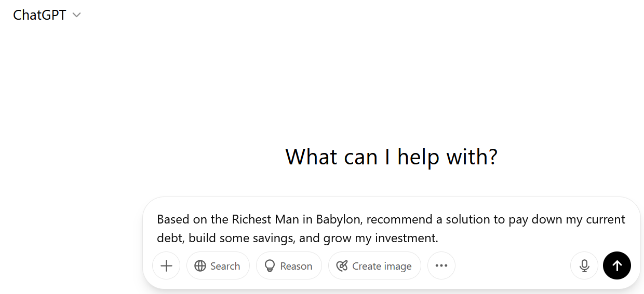Expand the chevron next to ChatGPT
This screenshot has width=644, height=294.
pyautogui.click(x=77, y=16)
